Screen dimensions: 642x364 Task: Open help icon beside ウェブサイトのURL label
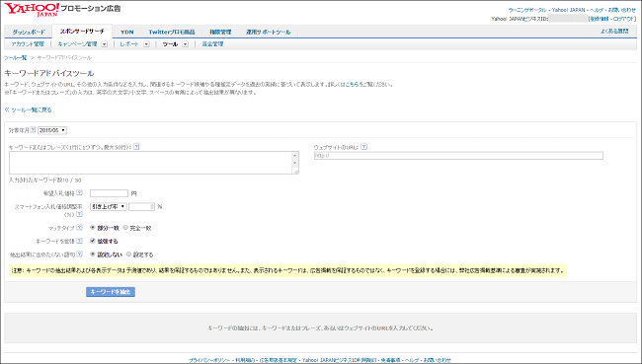click(x=364, y=147)
